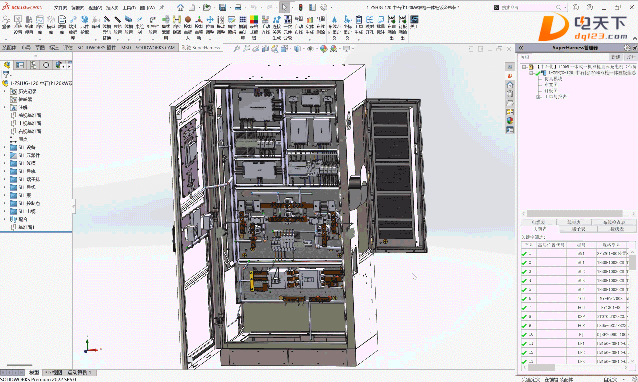Click the second button beside the SuperHarness search field
Screen dimensions: 638x382
631,57
